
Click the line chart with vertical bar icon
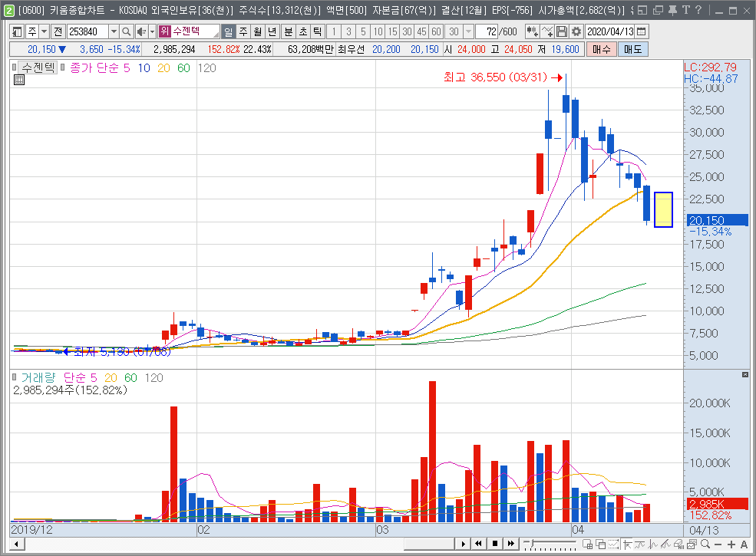(x=653, y=544)
